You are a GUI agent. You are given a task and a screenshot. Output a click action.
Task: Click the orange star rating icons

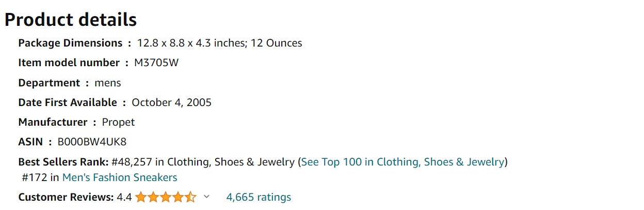166,197
